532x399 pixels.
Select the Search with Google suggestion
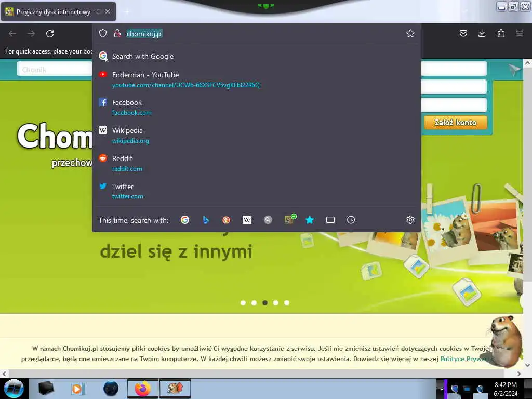257,56
